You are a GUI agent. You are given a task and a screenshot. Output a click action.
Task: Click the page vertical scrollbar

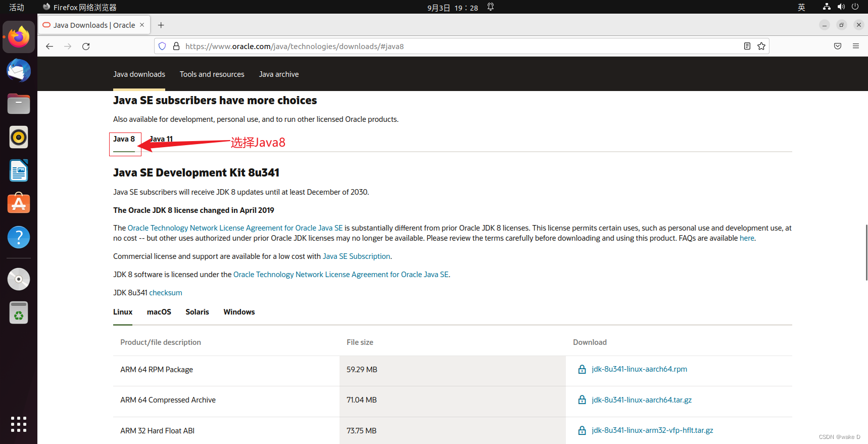pos(866,252)
